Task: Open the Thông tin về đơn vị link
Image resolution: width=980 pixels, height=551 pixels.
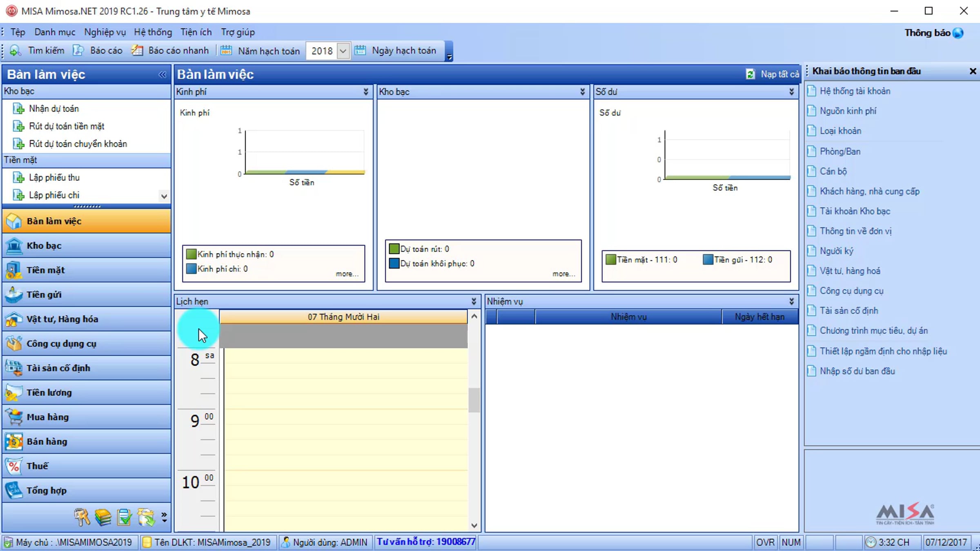Action: click(856, 231)
